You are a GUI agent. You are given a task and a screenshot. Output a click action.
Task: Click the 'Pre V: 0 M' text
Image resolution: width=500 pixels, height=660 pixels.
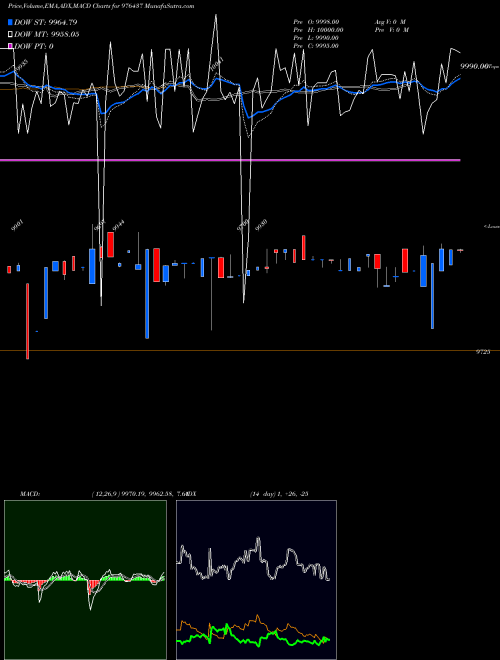(x=392, y=30)
